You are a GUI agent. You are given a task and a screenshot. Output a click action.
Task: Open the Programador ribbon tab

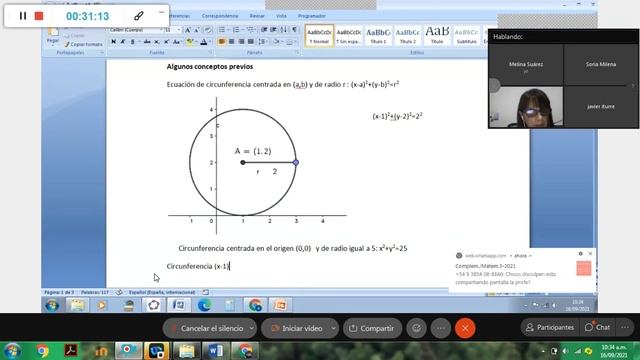pyautogui.click(x=312, y=16)
